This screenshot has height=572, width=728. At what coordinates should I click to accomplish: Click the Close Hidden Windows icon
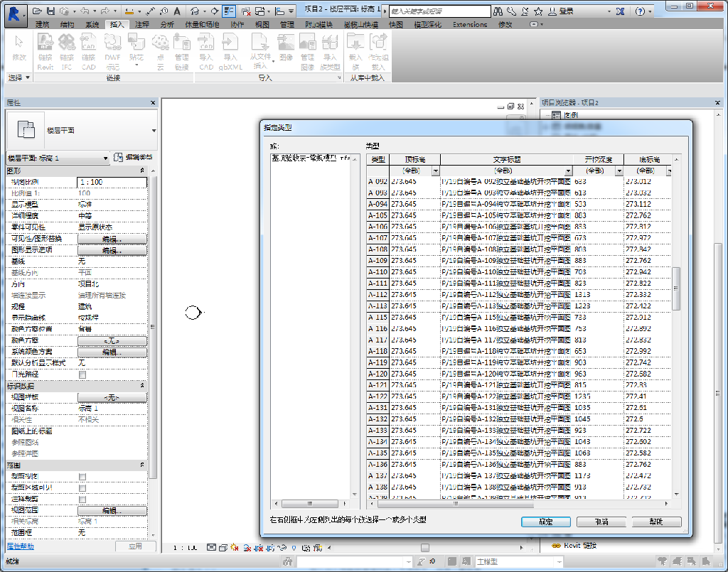246,11
